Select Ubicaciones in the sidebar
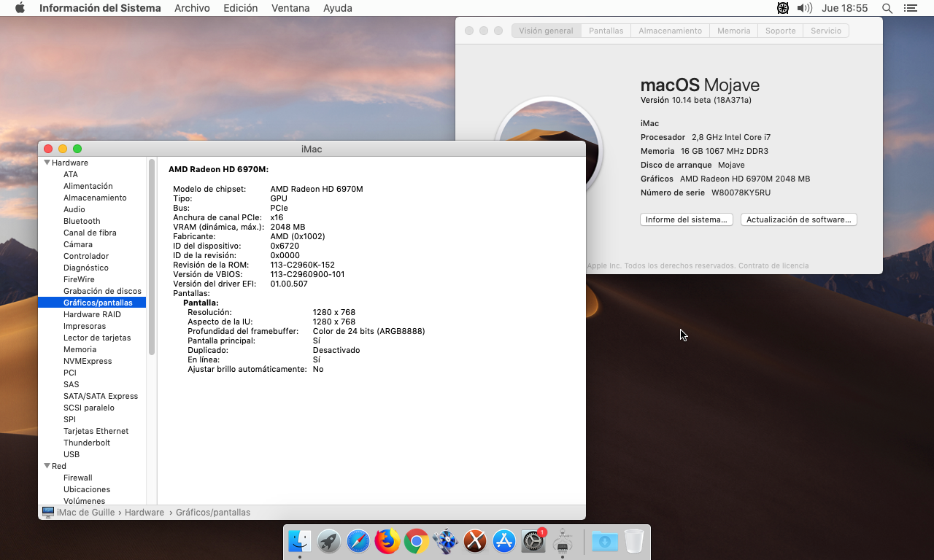This screenshot has width=934, height=560. tap(87, 489)
